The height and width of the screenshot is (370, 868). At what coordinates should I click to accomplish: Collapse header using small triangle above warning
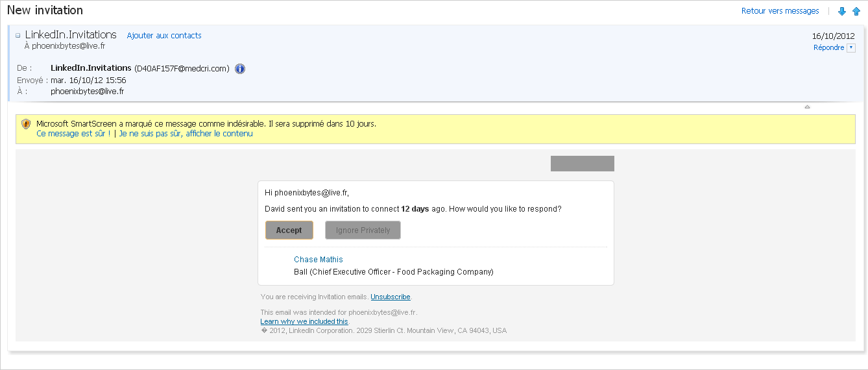pyautogui.click(x=807, y=106)
